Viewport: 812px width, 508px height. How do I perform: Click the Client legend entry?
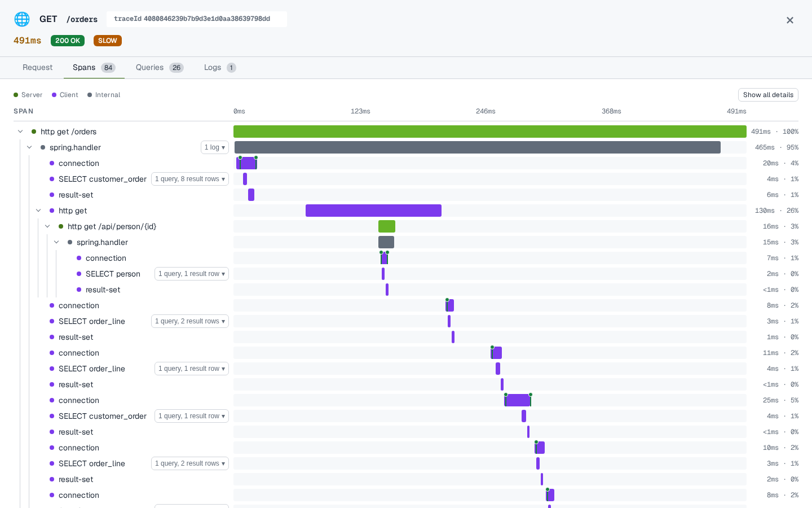(65, 95)
